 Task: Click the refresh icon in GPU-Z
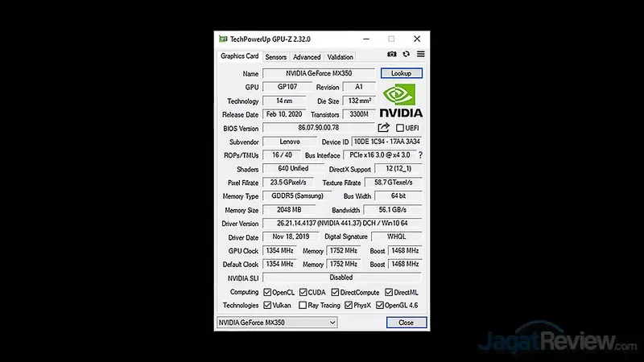[x=407, y=54]
